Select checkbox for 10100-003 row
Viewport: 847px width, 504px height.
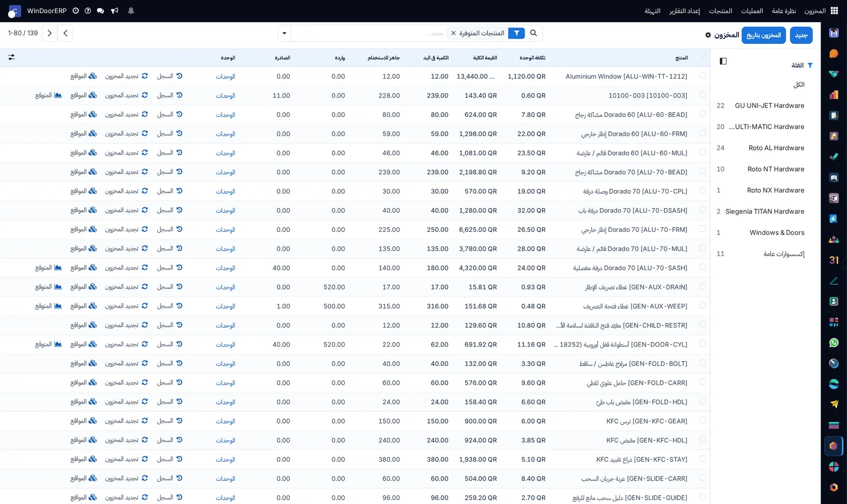pos(702,95)
